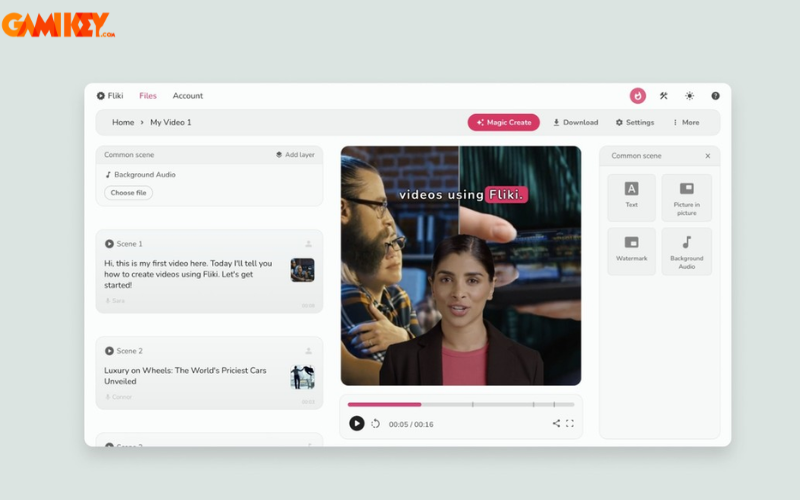
Task: Click the 00:05 / 00:16 time display
Action: click(411, 424)
